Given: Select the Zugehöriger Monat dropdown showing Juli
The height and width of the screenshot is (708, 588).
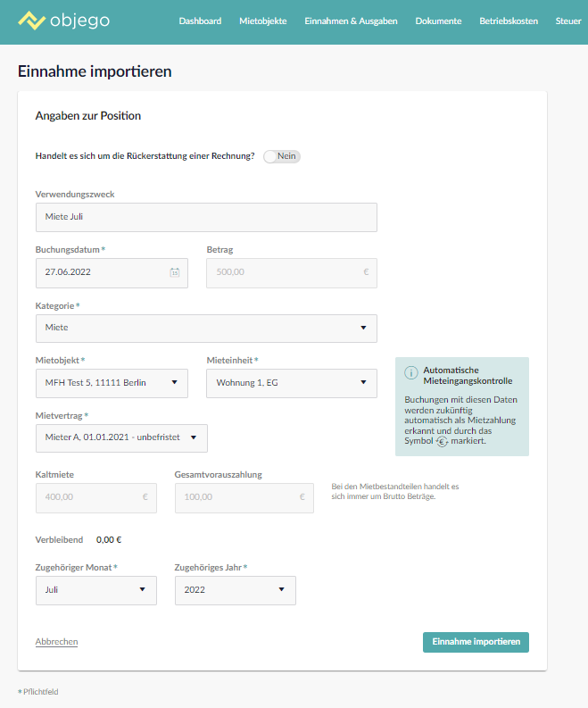Looking at the screenshot, I should 96,590.
